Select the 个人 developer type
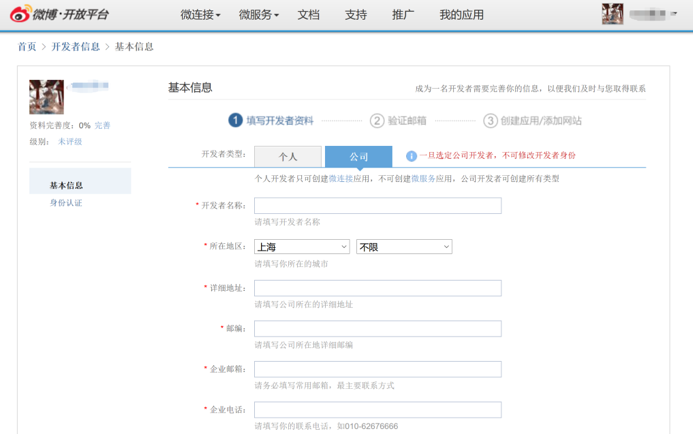 coord(288,157)
